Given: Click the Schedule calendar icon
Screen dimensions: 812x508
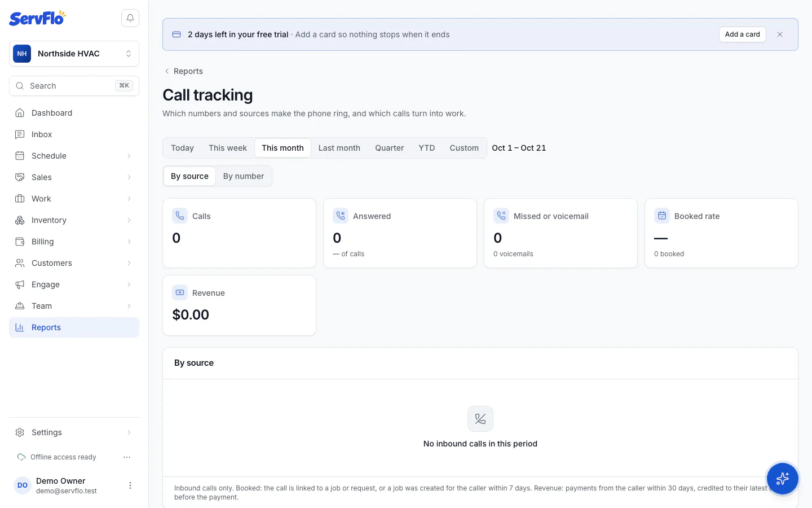Looking at the screenshot, I should click(20, 156).
